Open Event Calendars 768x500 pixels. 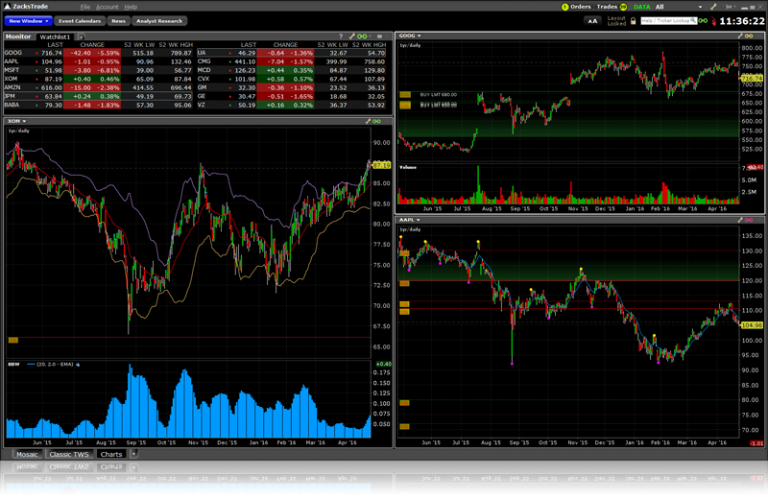pos(79,21)
